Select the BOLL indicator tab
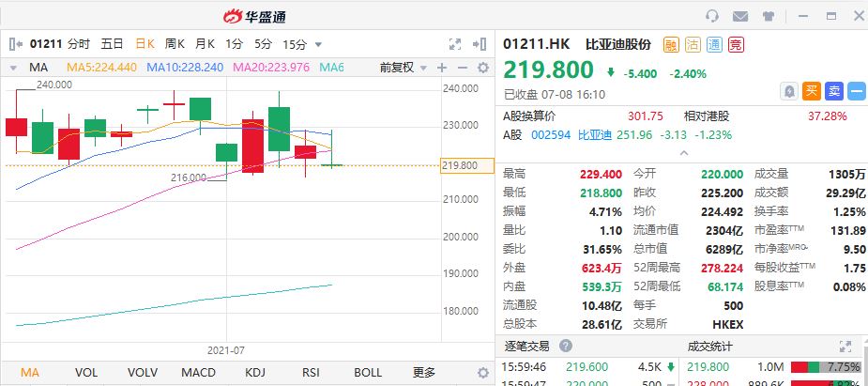 click(368, 372)
